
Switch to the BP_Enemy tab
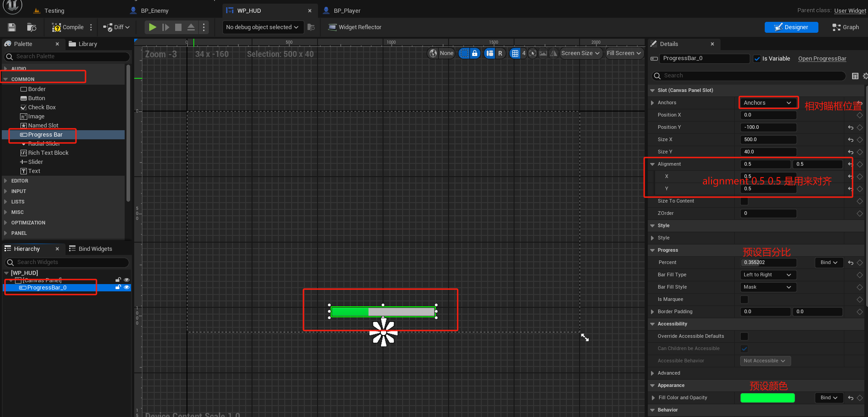tap(149, 10)
